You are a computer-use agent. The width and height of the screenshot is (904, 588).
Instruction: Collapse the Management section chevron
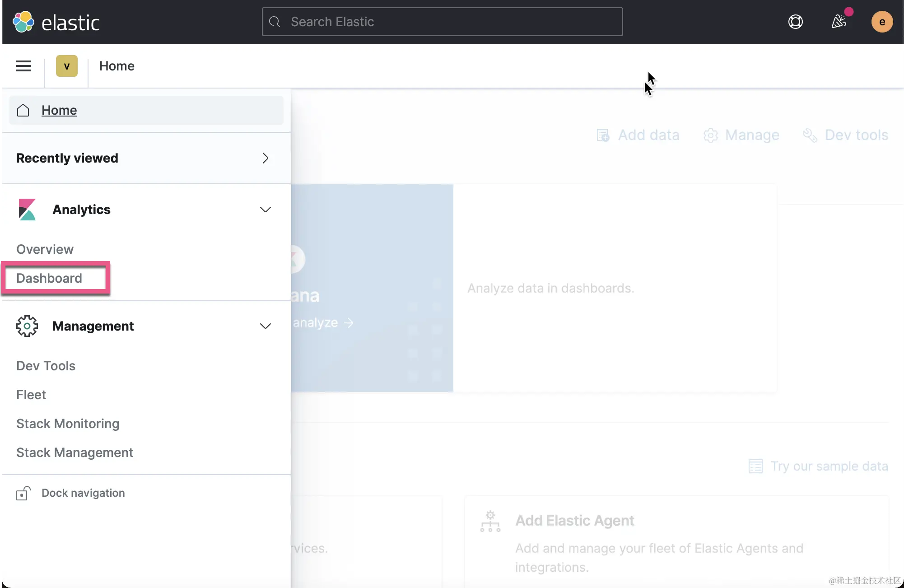pos(265,326)
